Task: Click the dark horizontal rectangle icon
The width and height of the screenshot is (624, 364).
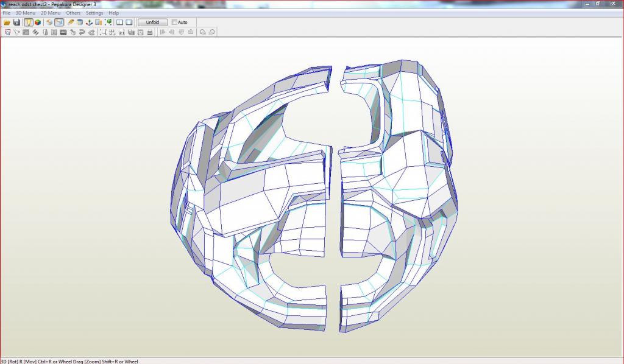Action: [x=63, y=32]
